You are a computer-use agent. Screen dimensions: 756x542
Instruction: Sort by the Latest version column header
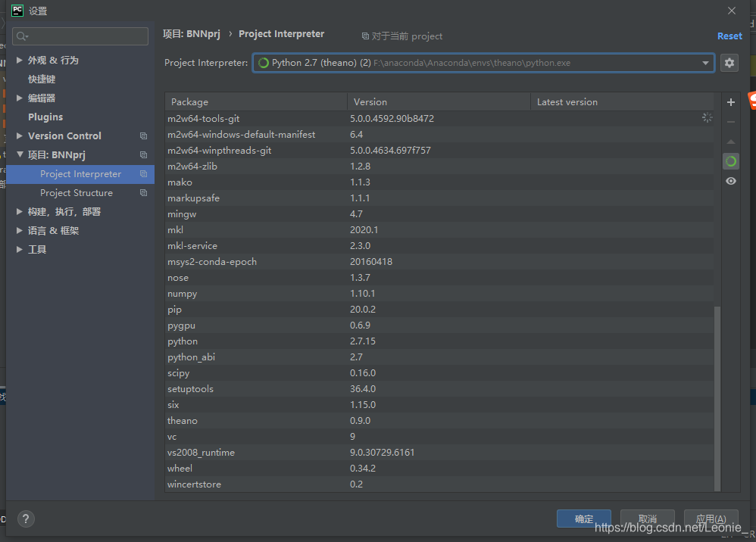coord(622,102)
